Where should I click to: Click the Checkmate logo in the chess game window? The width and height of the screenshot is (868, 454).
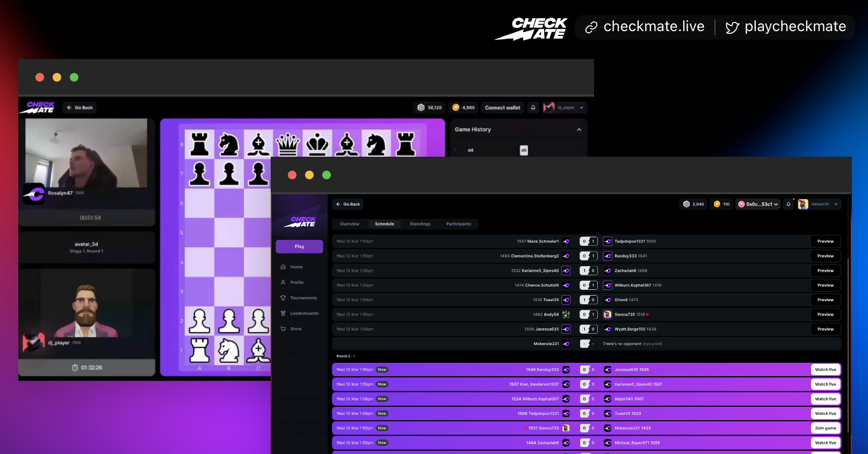(38, 107)
